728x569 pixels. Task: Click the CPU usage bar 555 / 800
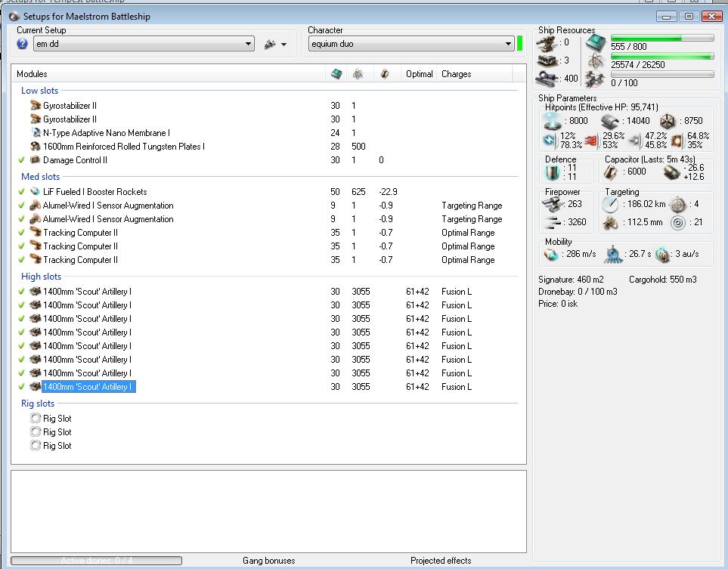662,38
